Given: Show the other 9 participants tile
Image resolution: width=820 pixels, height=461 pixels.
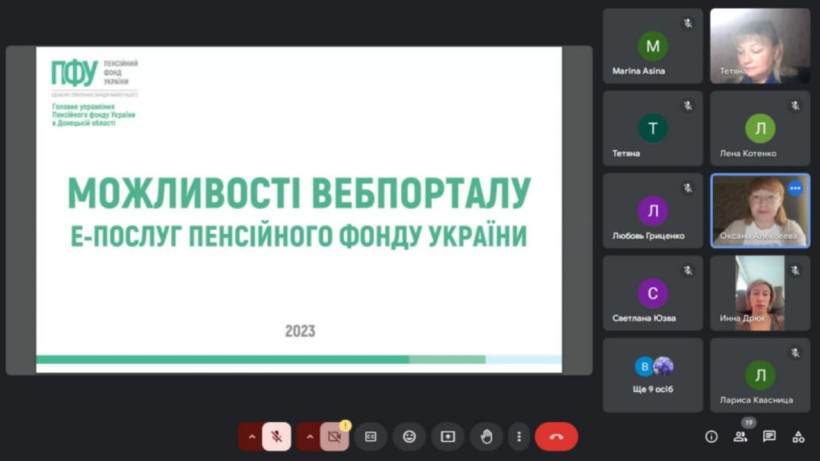Looking at the screenshot, I should click(653, 375).
